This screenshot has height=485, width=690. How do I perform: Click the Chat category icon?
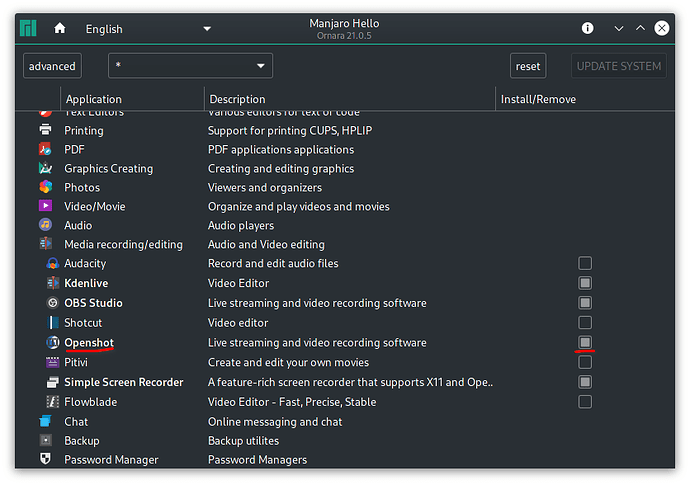click(45, 421)
